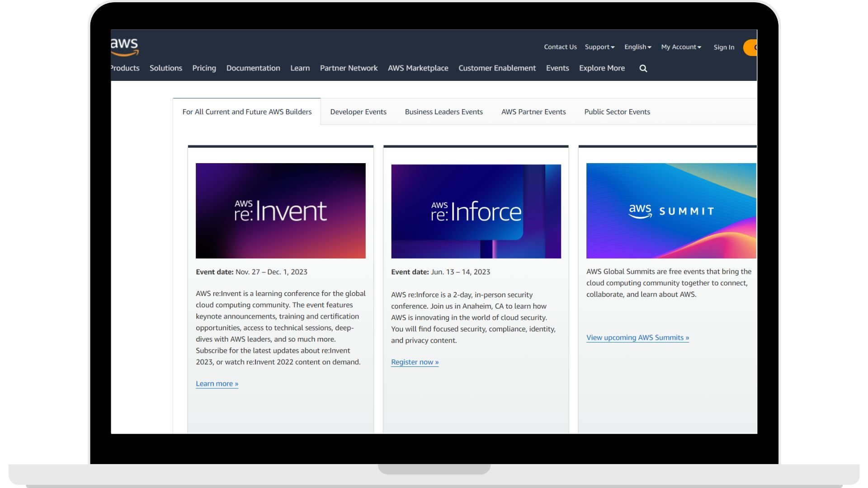Open the Documentation section
Screen dimensions: 868x488
[253, 68]
